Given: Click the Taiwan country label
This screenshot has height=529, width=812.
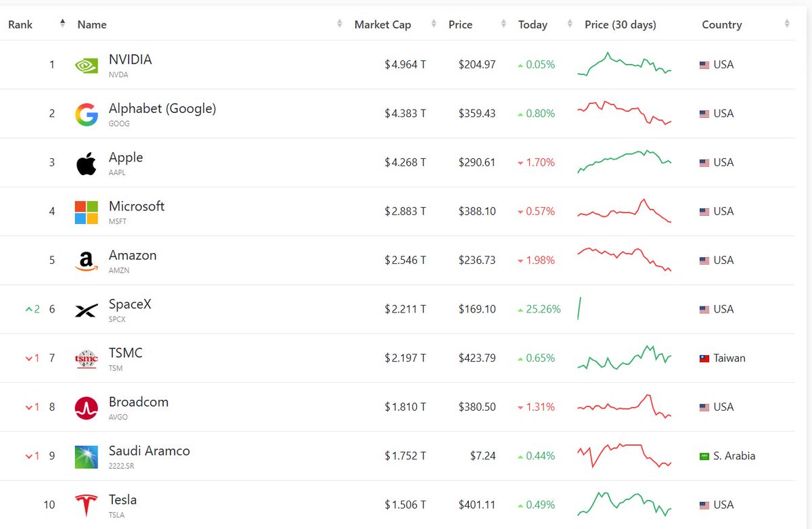Looking at the screenshot, I should coord(729,359).
